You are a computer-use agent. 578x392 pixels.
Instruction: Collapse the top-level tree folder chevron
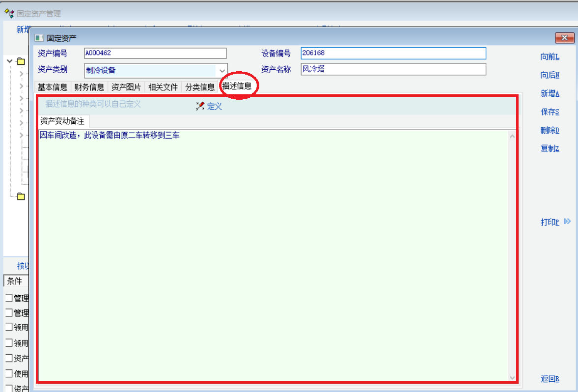(10, 61)
